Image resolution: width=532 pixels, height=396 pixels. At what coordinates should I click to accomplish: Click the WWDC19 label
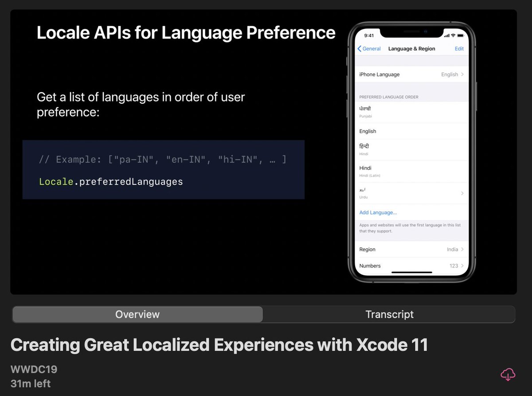pos(34,369)
